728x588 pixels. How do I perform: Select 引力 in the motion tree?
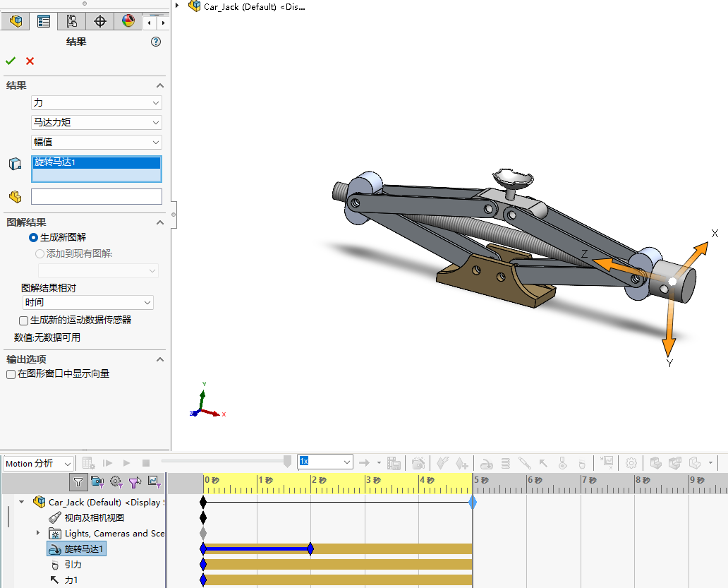(73, 565)
